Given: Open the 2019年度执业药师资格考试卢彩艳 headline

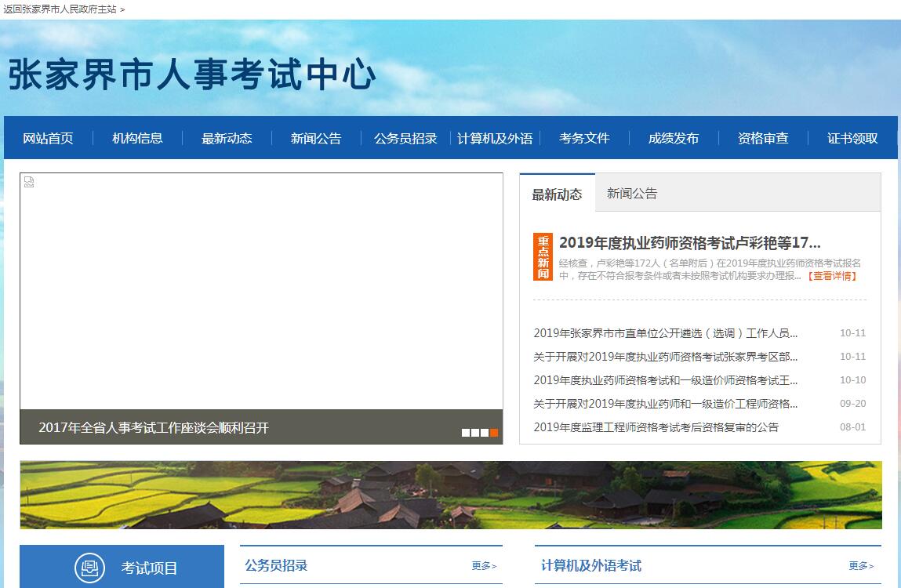Looking at the screenshot, I should click(689, 243).
